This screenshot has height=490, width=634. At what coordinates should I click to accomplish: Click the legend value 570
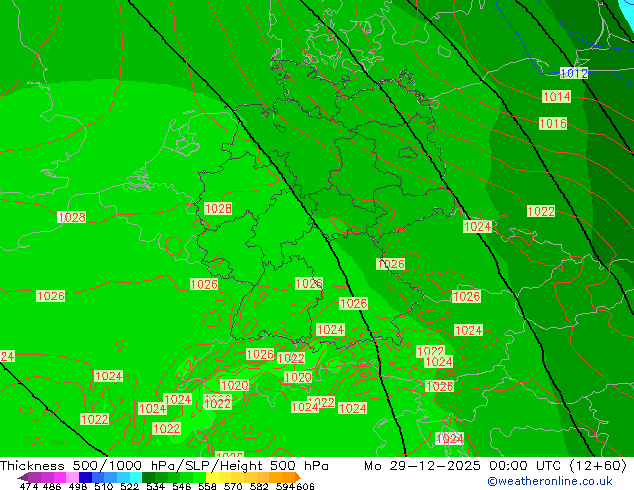pos(233,486)
